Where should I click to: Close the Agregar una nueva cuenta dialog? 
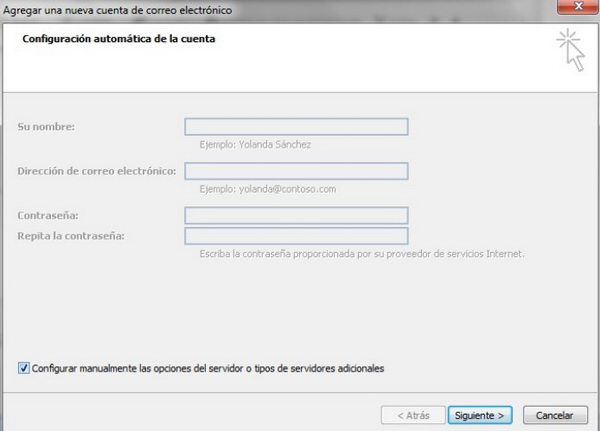(x=578, y=7)
